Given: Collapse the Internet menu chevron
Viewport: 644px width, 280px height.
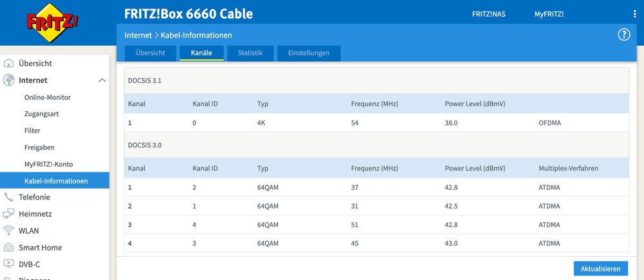Looking at the screenshot, I should (x=102, y=80).
